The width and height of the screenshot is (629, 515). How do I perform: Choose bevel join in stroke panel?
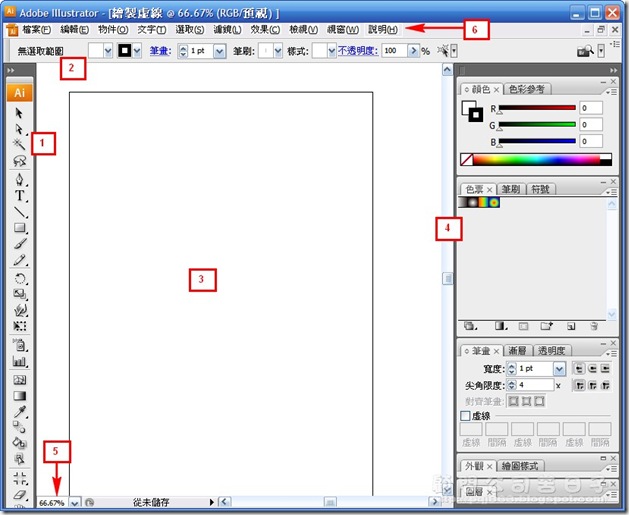[605, 385]
